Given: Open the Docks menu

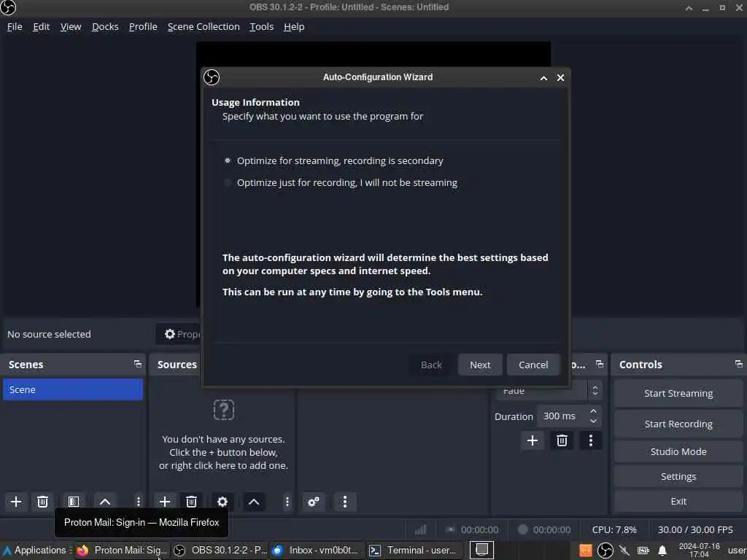Looking at the screenshot, I should (x=105, y=27).
